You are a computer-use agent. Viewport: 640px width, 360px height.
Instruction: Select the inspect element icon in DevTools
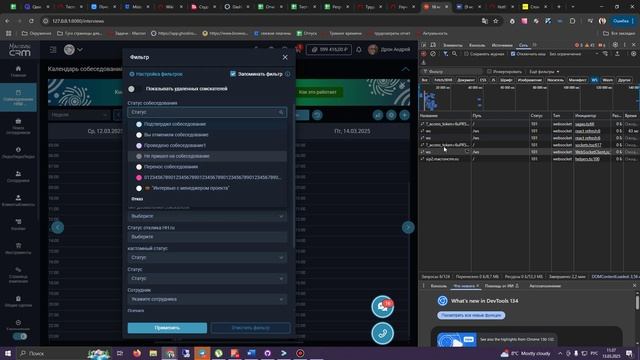(x=424, y=45)
